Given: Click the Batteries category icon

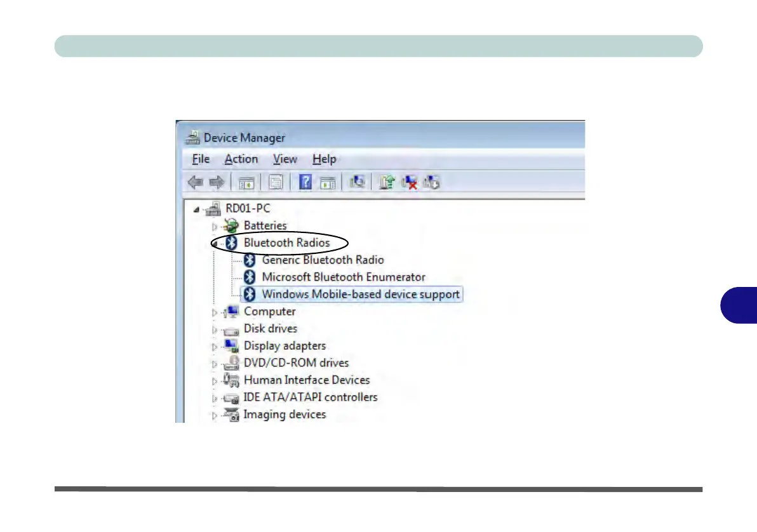Looking at the screenshot, I should coord(231,225).
